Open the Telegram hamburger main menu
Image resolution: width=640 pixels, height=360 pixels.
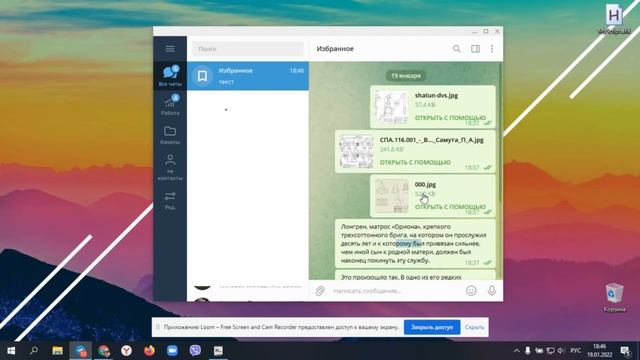click(x=170, y=49)
